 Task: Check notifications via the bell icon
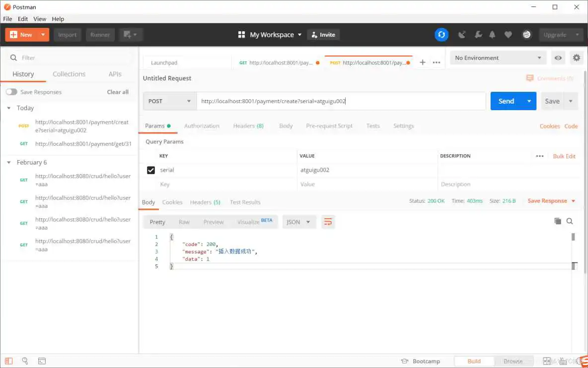point(492,35)
